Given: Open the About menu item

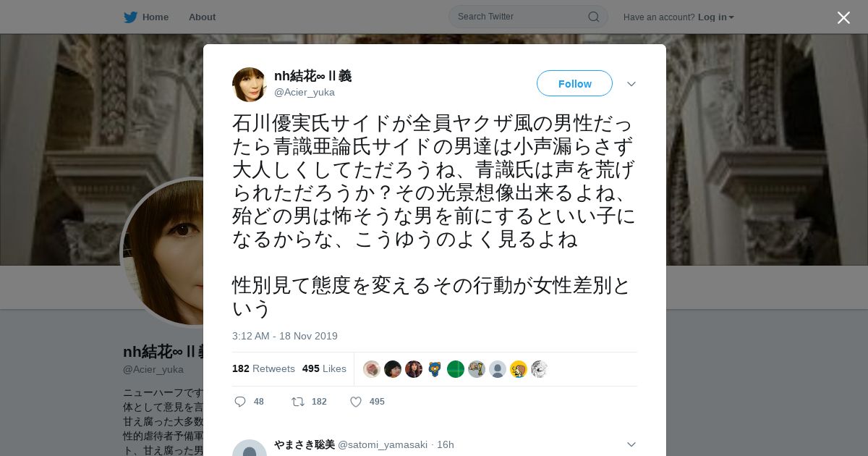Looking at the screenshot, I should (202, 17).
